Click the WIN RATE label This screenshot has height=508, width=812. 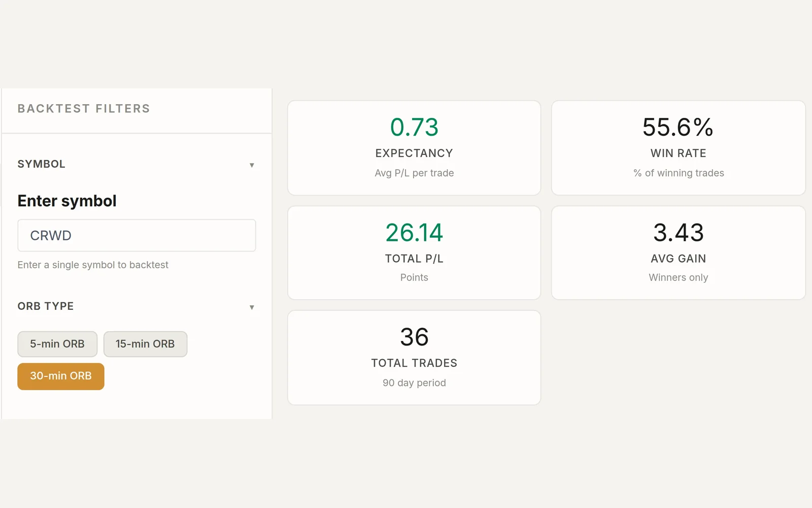679,153
